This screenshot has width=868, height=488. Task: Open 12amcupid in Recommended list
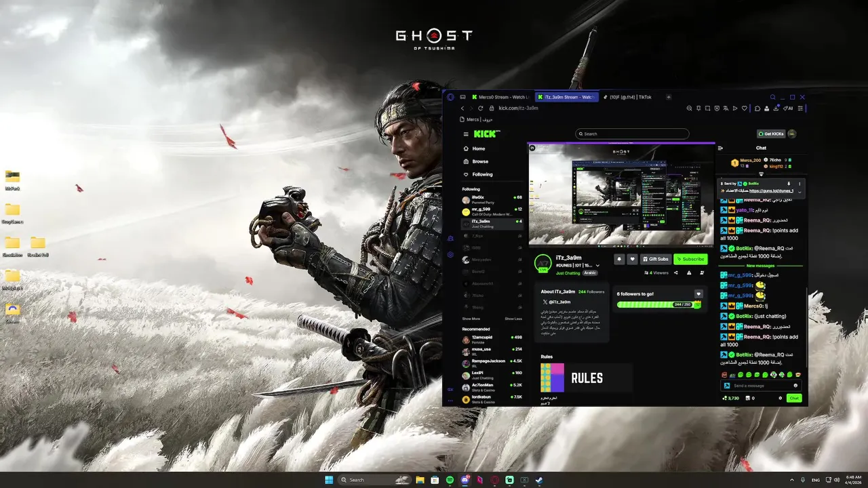(492, 339)
